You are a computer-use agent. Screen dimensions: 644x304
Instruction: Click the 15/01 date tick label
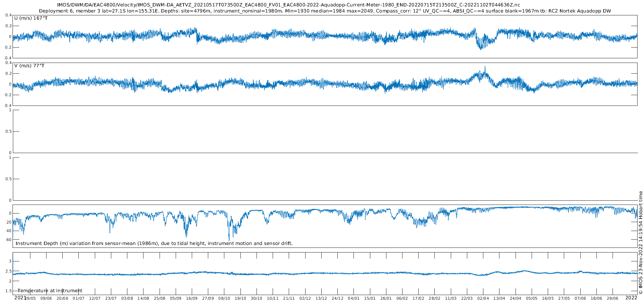click(x=370, y=298)
